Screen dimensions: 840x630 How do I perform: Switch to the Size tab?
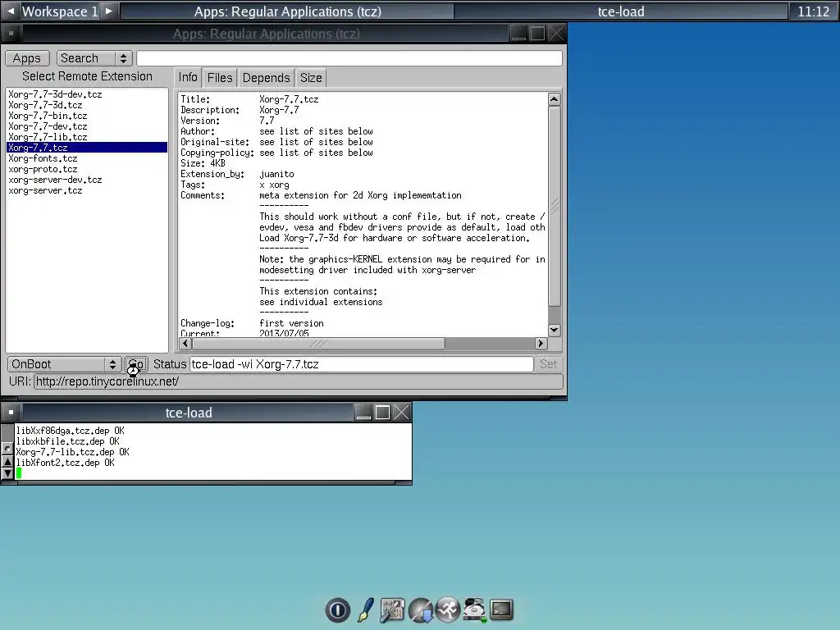[x=311, y=78]
